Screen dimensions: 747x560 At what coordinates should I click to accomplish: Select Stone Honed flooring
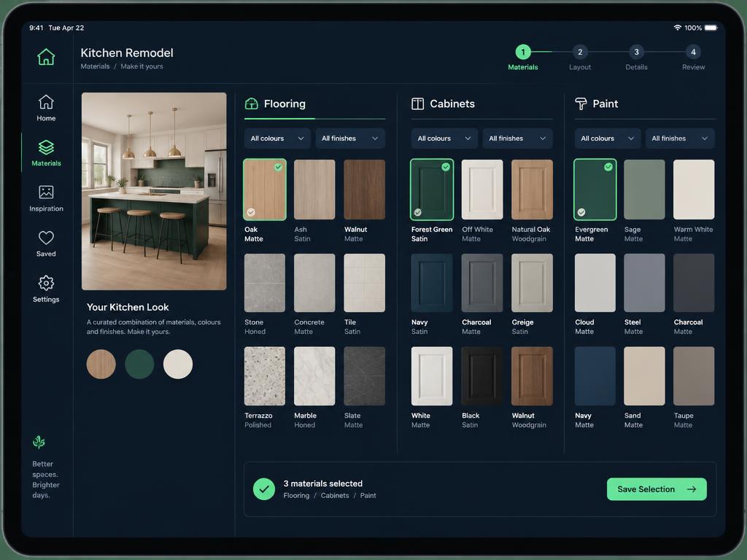(x=264, y=283)
